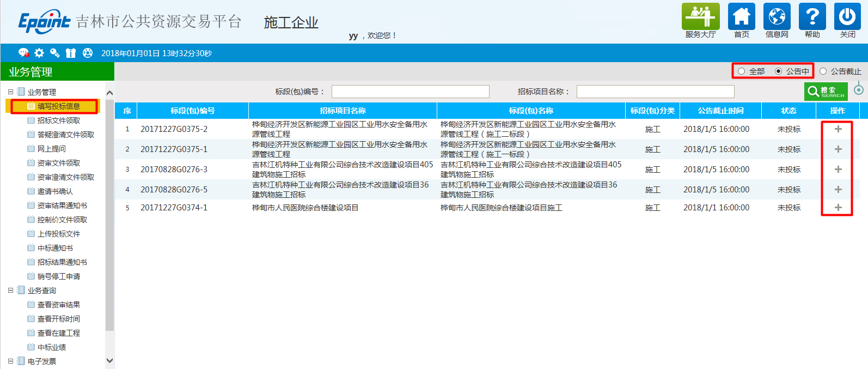Focus the 标段(包)编号 input field
This screenshot has width=868, height=369.
click(x=411, y=92)
